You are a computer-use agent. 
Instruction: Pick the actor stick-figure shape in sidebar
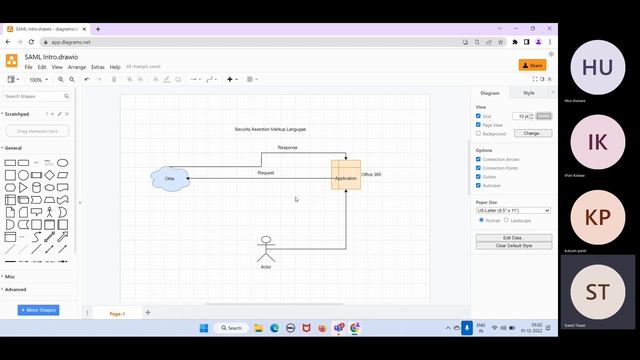click(x=49, y=212)
